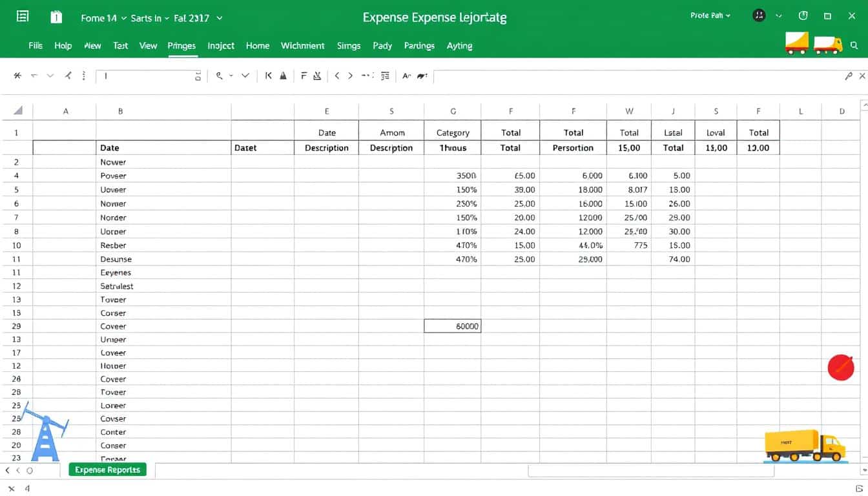Click the underlined icon right of F

316,76
